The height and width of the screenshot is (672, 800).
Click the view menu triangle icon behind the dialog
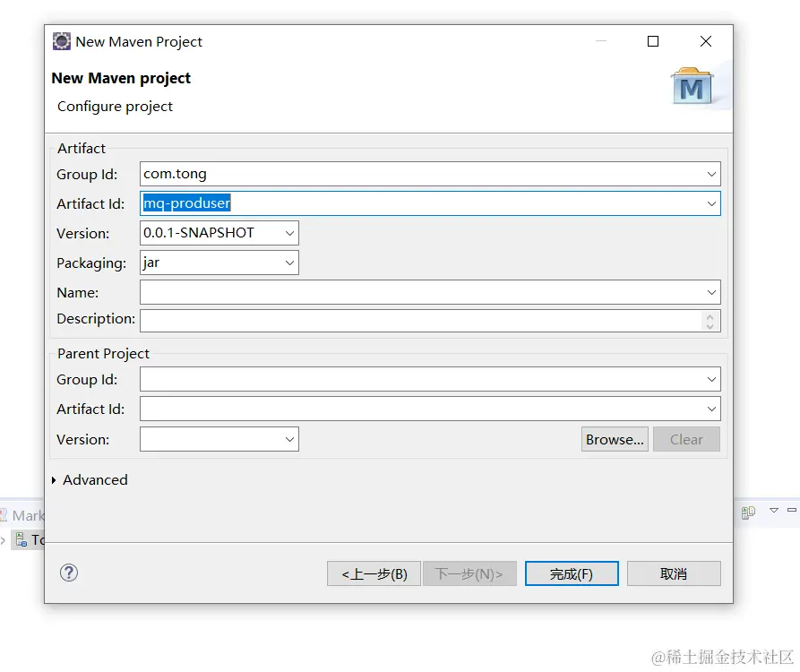(773, 510)
